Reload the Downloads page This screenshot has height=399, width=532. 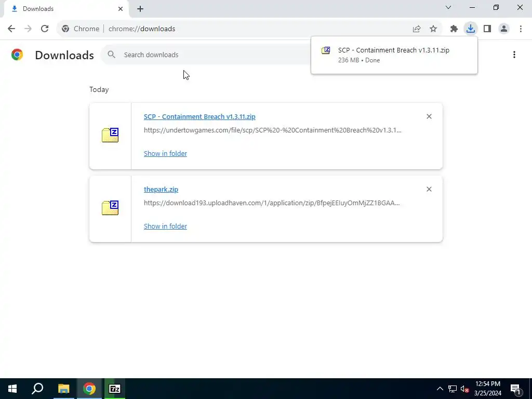point(45,29)
